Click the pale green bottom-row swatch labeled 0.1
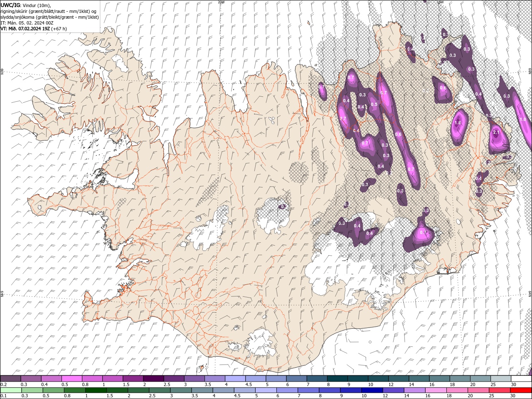The height and width of the screenshot is (399, 532). point(11,390)
